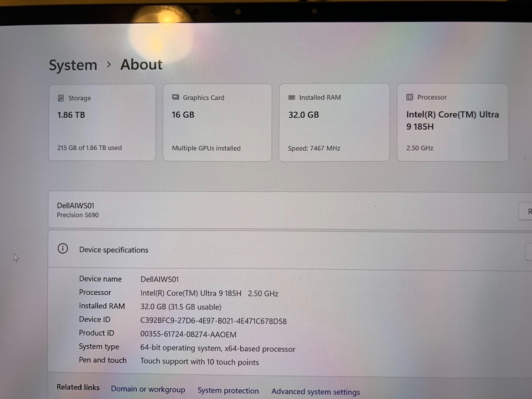Select 'Multiple GPUs installed' text
The width and height of the screenshot is (532, 399).
pyautogui.click(x=206, y=148)
